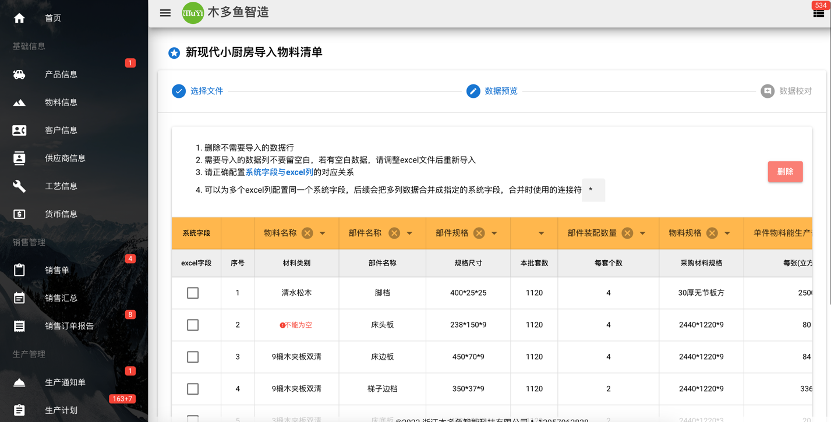832x422 pixels.
Task: Check the checkbox for row 1
Action: click(193, 292)
